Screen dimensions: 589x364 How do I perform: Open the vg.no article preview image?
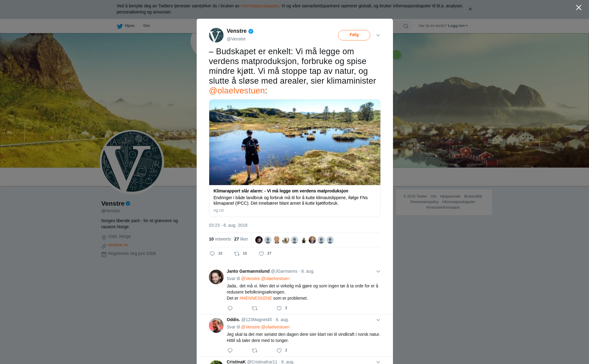coord(295,142)
